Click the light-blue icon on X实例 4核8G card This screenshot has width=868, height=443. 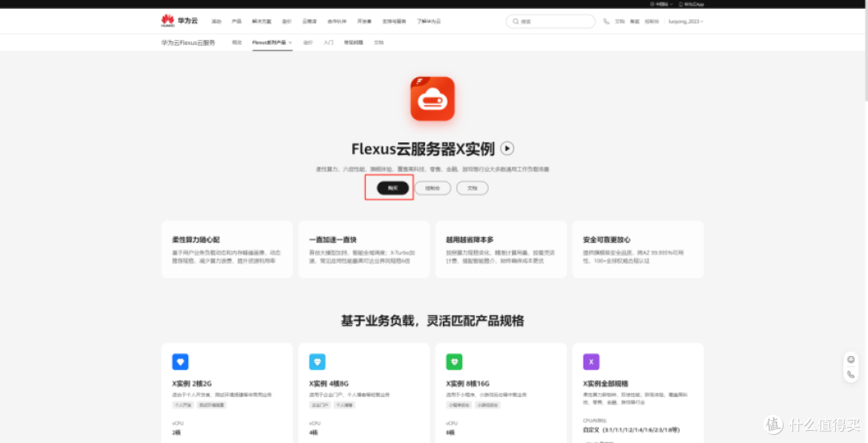pyautogui.click(x=317, y=362)
